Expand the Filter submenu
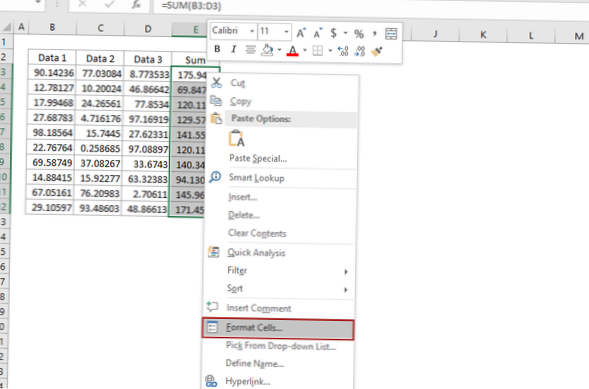This screenshot has width=589, height=389. click(x=279, y=271)
